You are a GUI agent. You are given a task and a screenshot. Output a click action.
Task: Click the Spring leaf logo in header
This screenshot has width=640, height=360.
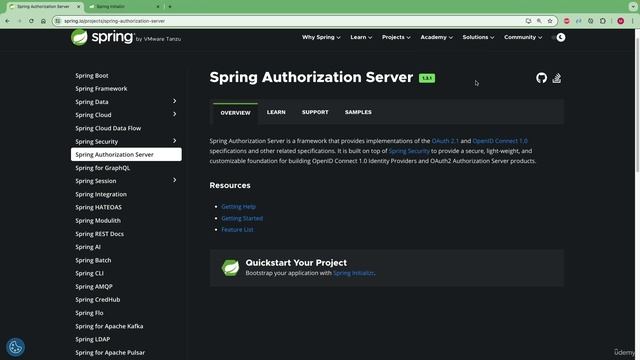click(x=79, y=38)
